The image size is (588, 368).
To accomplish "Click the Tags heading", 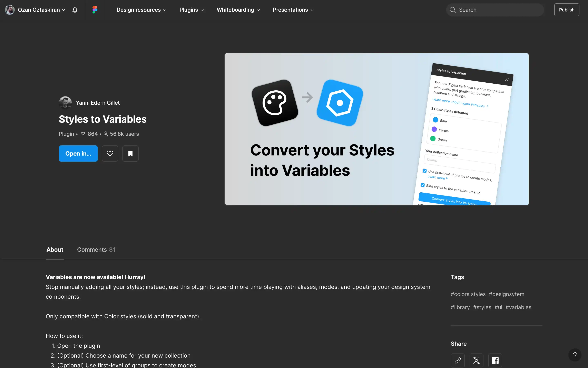I will [457, 277].
